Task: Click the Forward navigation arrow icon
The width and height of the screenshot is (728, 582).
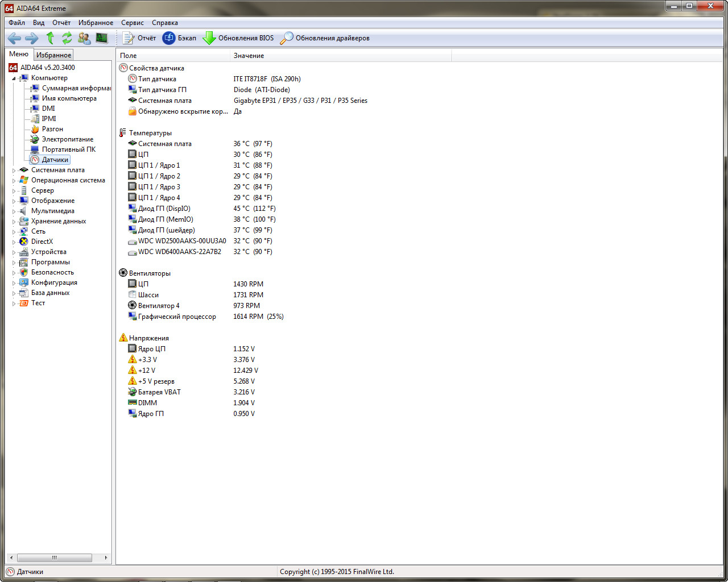Action: (x=32, y=38)
